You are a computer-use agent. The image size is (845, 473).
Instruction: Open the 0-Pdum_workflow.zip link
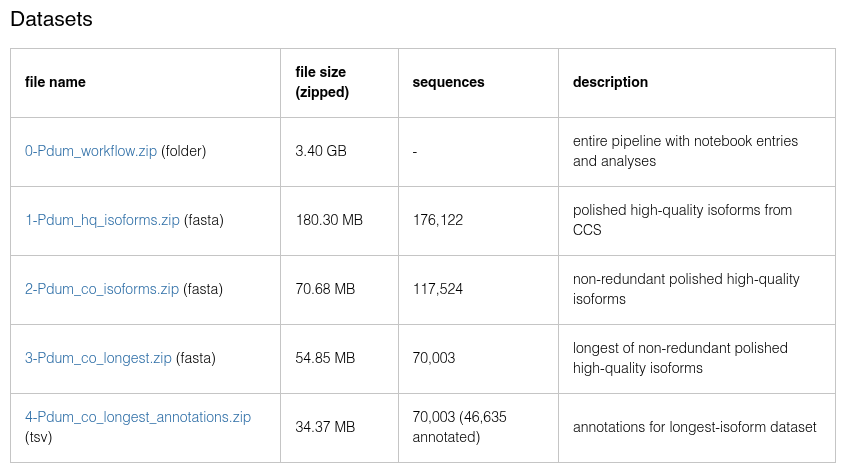(x=91, y=151)
